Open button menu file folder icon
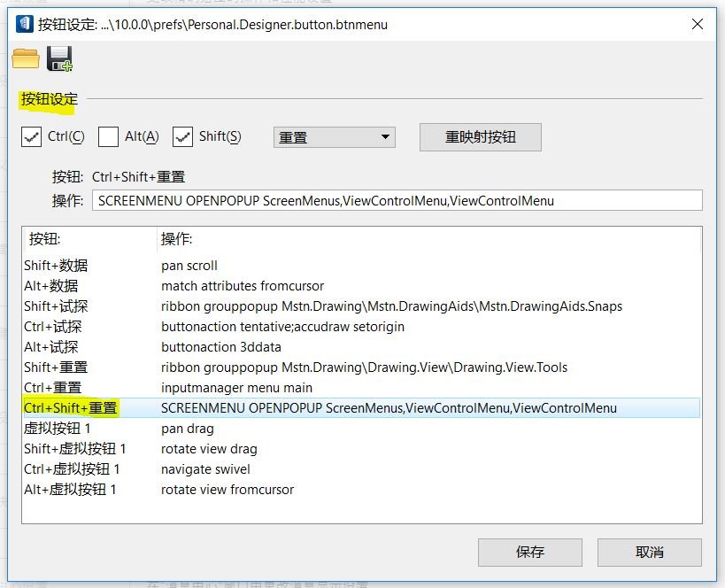The image size is (725, 588). [x=26, y=58]
